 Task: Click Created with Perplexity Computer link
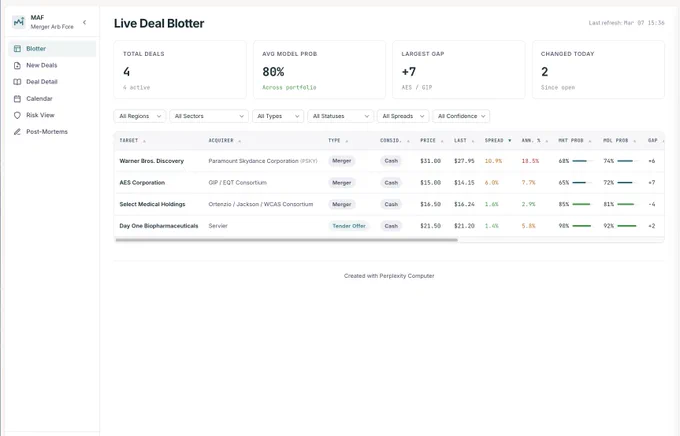coord(389,276)
